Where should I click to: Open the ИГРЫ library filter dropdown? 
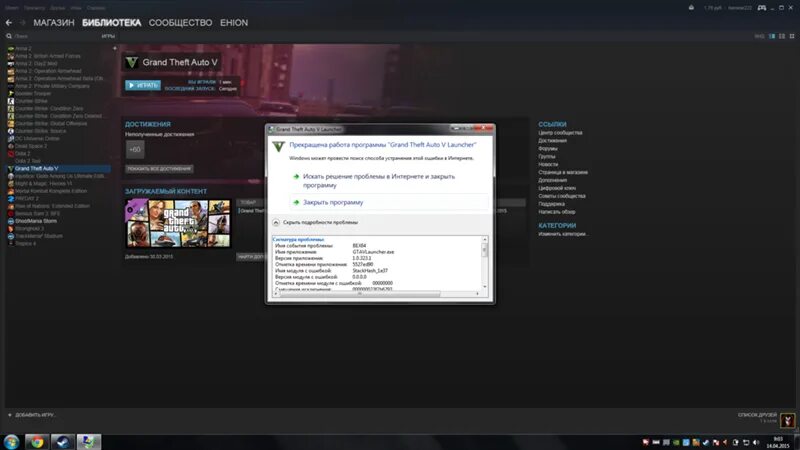coord(108,36)
